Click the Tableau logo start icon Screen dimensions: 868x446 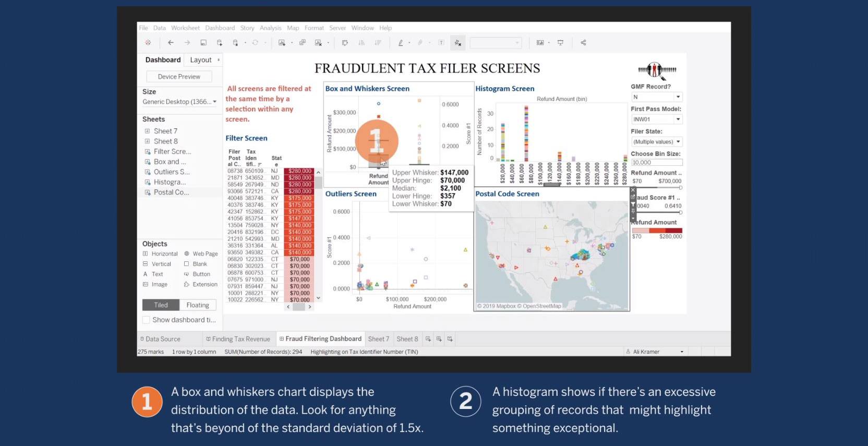148,43
